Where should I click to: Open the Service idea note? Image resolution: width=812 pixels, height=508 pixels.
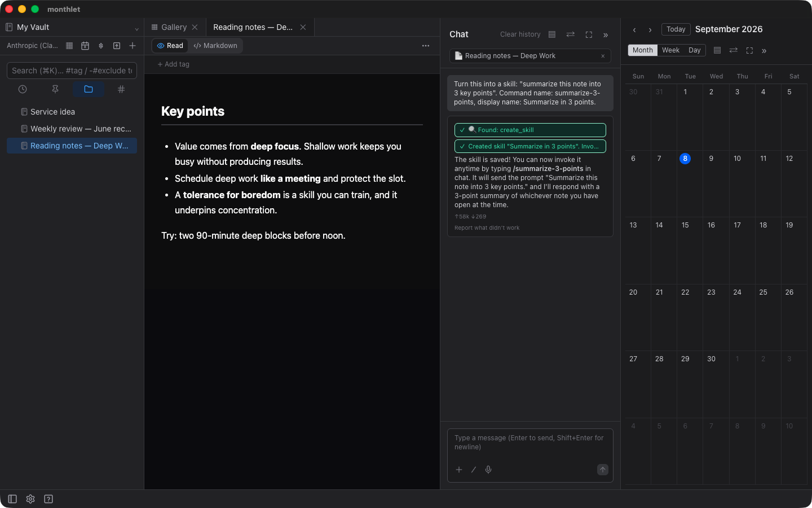[x=72, y=112]
